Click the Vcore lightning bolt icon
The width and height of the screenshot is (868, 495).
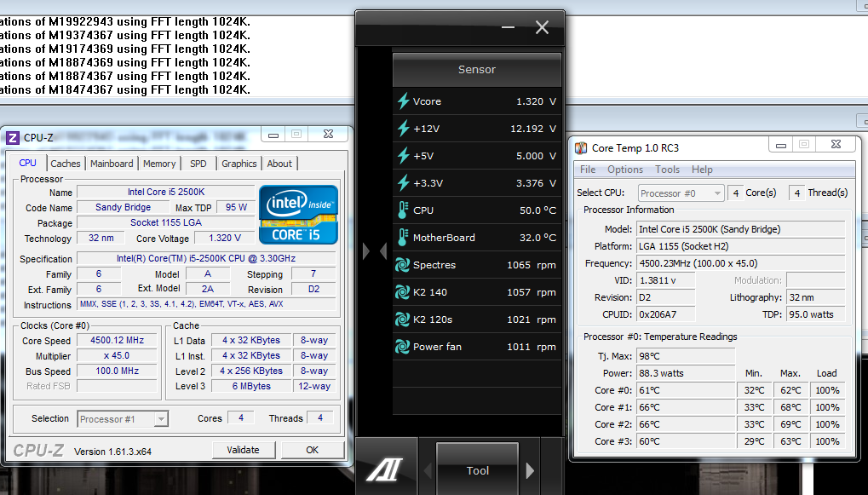click(x=404, y=101)
